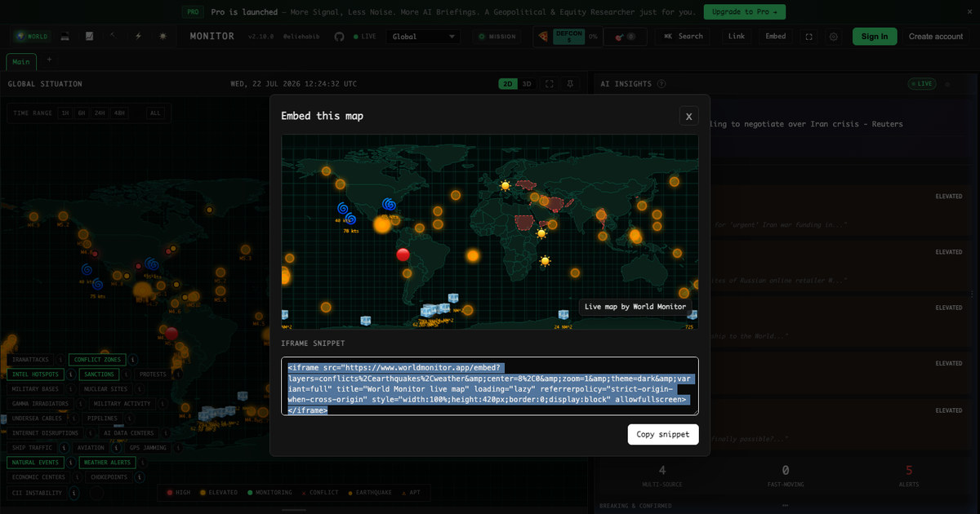The image size is (980, 514).
Task: Switch map to 2D view
Action: [x=508, y=83]
